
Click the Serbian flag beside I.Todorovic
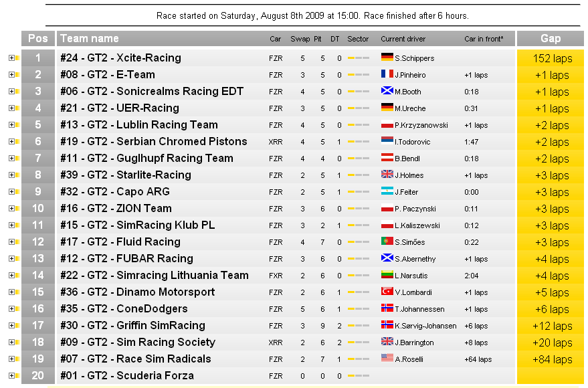387,142
